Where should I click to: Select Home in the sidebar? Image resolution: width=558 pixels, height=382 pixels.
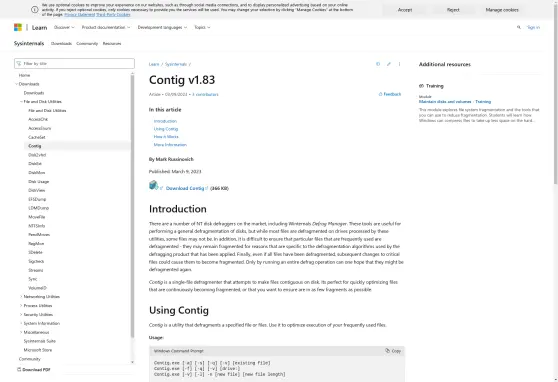[x=24, y=75]
